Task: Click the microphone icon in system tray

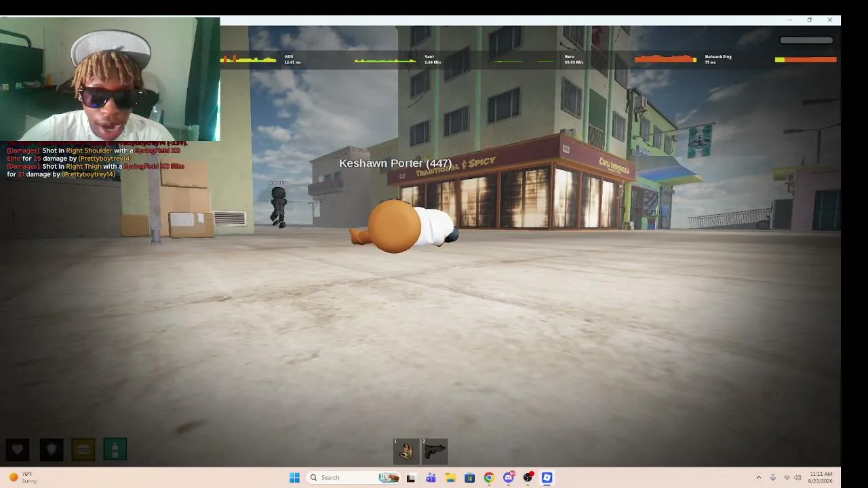Action: (772, 478)
